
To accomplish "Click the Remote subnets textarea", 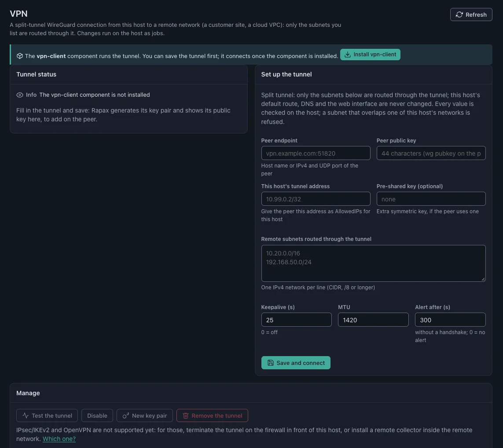I will [373, 263].
